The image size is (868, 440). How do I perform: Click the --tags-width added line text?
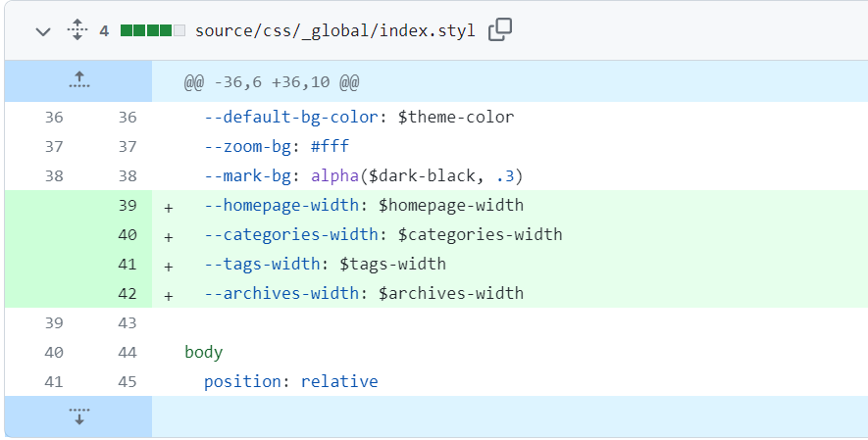[324, 265]
